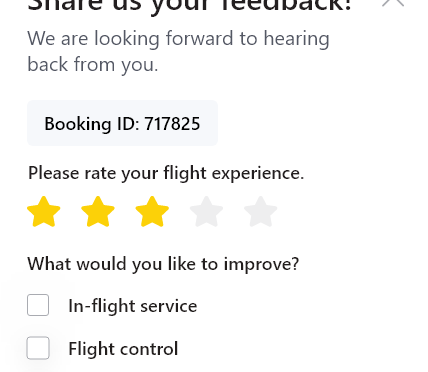Viewport: 428px width, 372px height.
Task: Click the last highlighted yellow star
Action: [x=152, y=212]
